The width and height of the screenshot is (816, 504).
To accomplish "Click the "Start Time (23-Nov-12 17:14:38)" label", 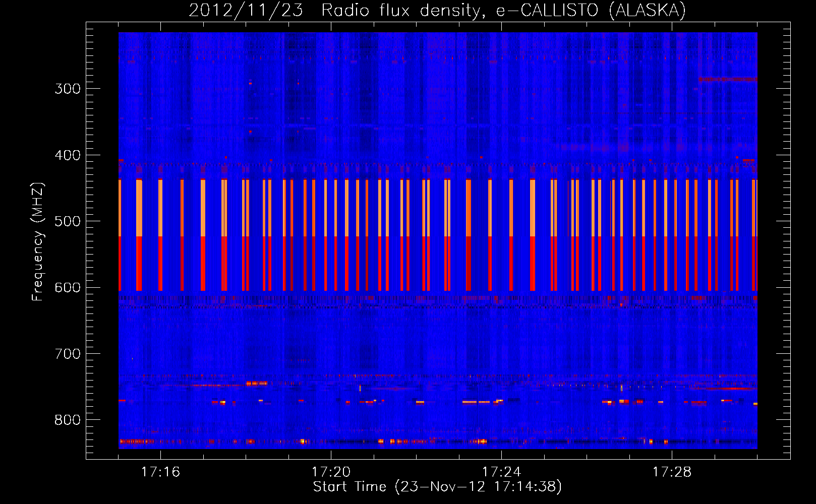I will pyautogui.click(x=437, y=487).
